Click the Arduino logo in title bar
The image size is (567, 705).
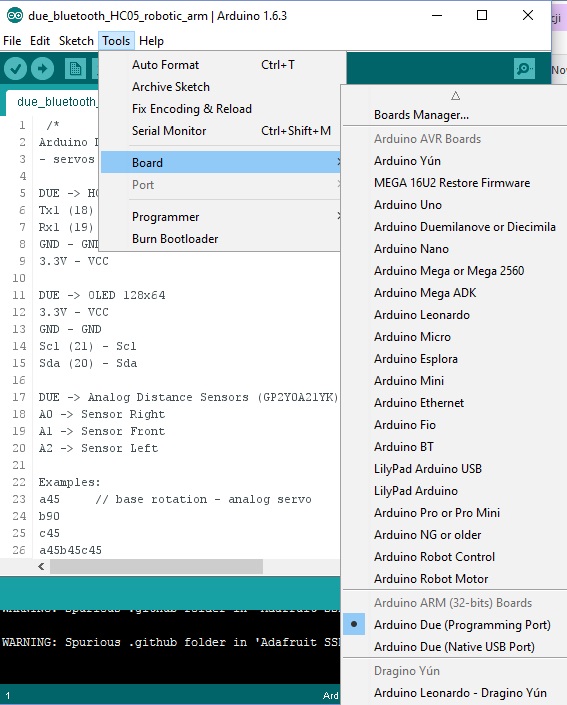tap(15, 16)
